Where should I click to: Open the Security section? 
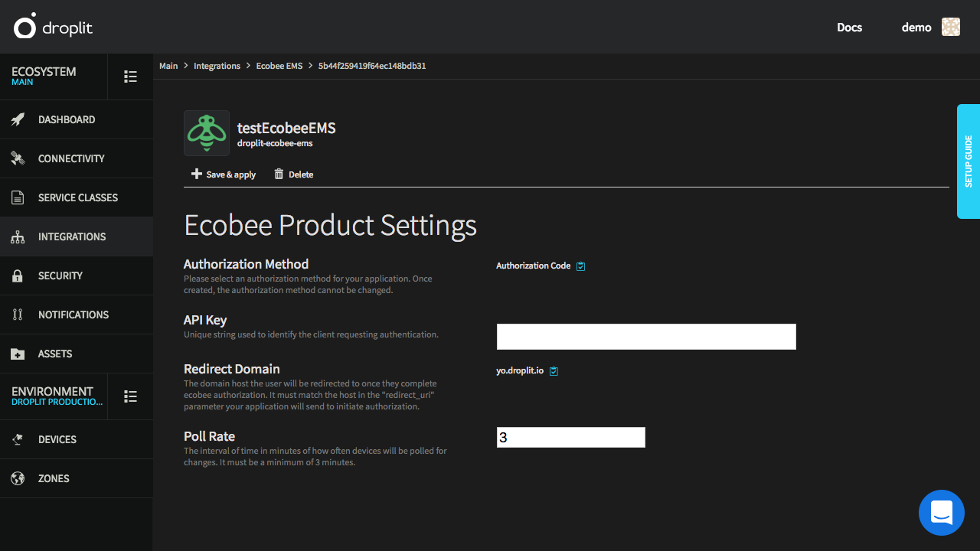pos(77,275)
